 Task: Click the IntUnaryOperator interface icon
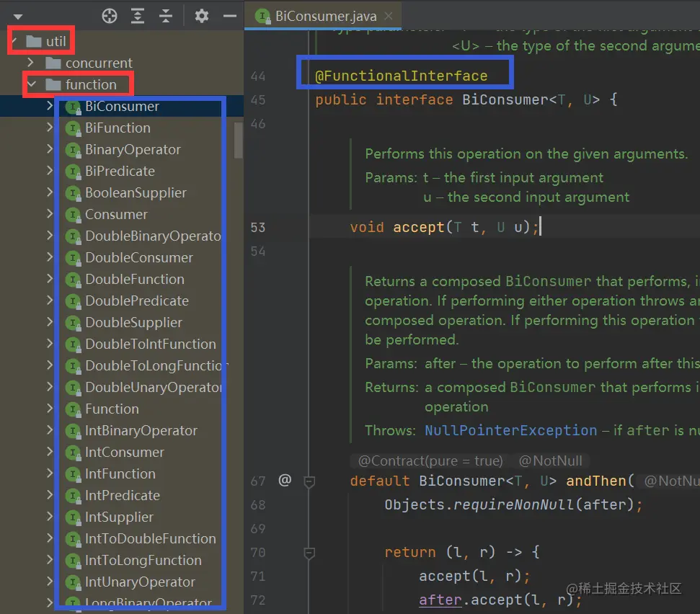[73, 582]
